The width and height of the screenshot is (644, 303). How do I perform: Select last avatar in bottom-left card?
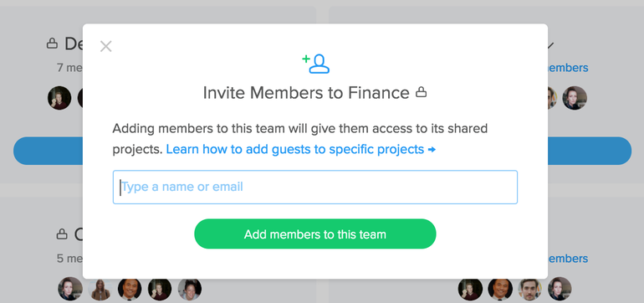click(x=190, y=290)
